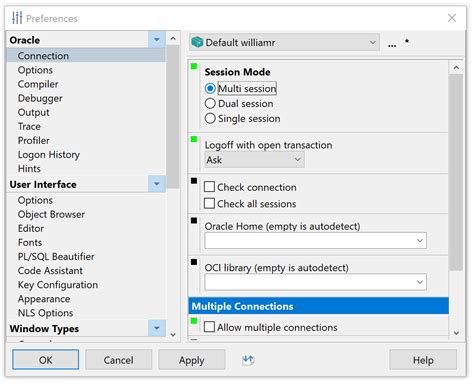Enable the Check all sessions checkbox
Image resolution: width=474 pixels, height=386 pixels.
209,203
